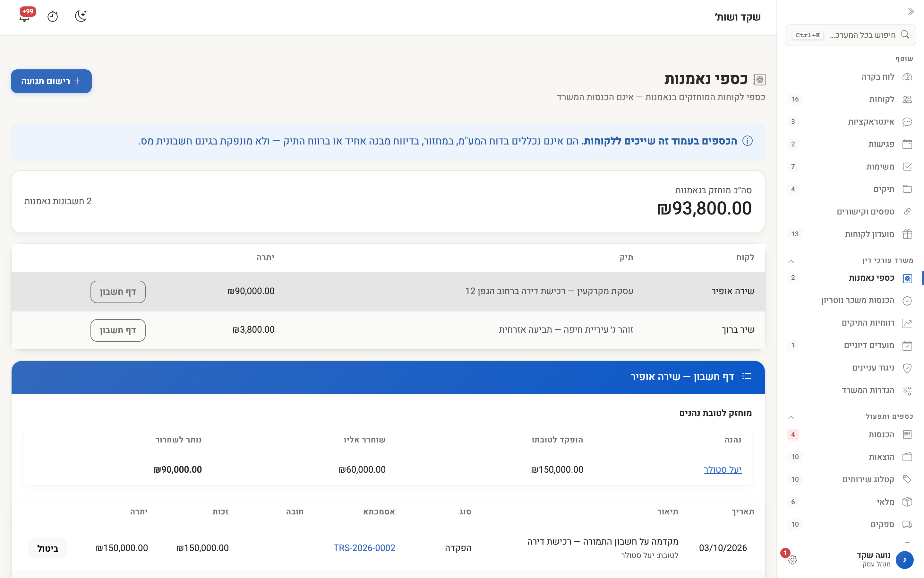Click the רישום תנועה button
Image resolution: width=924 pixels, height=578 pixels.
pyautogui.click(x=51, y=81)
